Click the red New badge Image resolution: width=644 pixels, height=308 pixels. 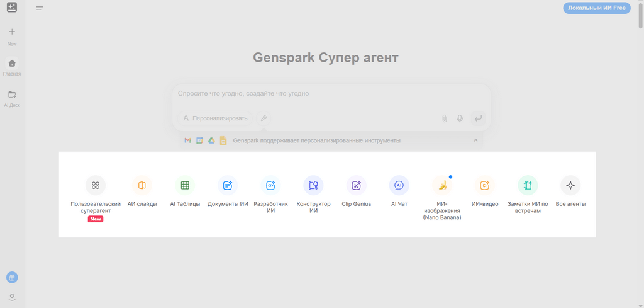pyautogui.click(x=96, y=219)
